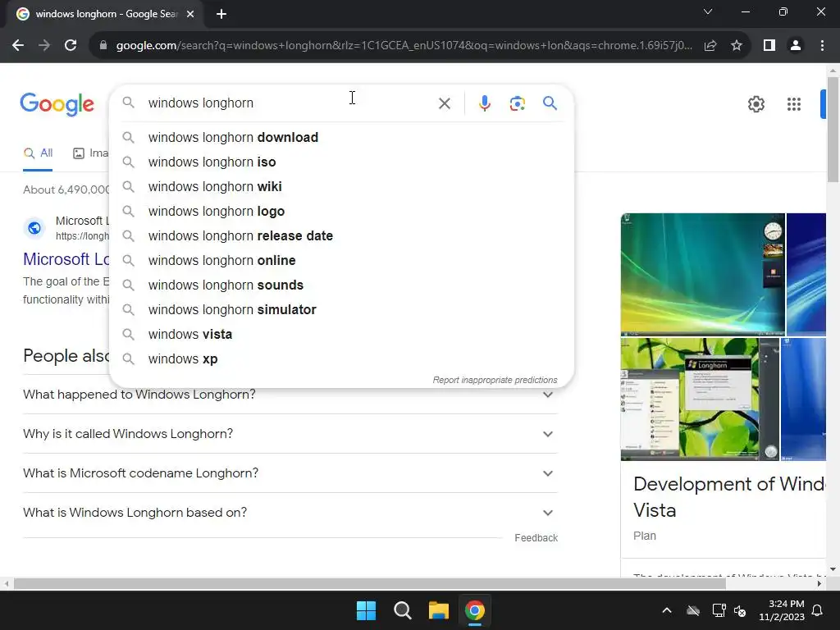Open the green aurora Longhorn desktop image
Screen dimensions: 840x630
pyautogui.click(x=702, y=273)
